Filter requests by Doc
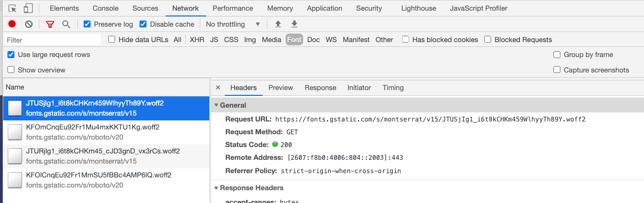This screenshot has height=203, width=644. click(314, 39)
